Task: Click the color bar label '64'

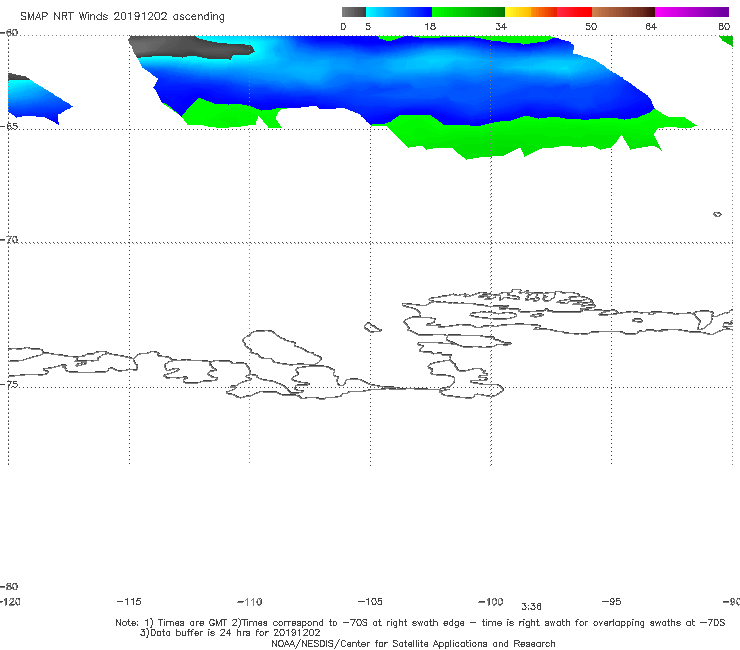Action: (x=651, y=27)
